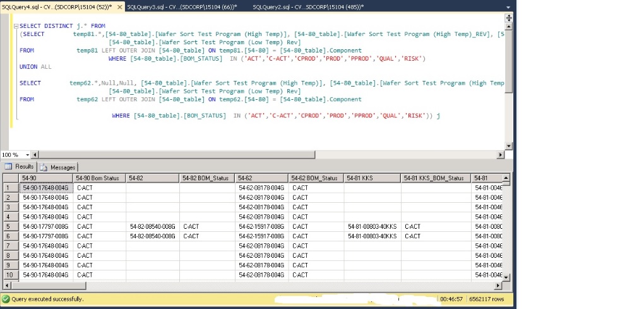
Task: Select row header 5 in results
Action: click(x=11, y=226)
